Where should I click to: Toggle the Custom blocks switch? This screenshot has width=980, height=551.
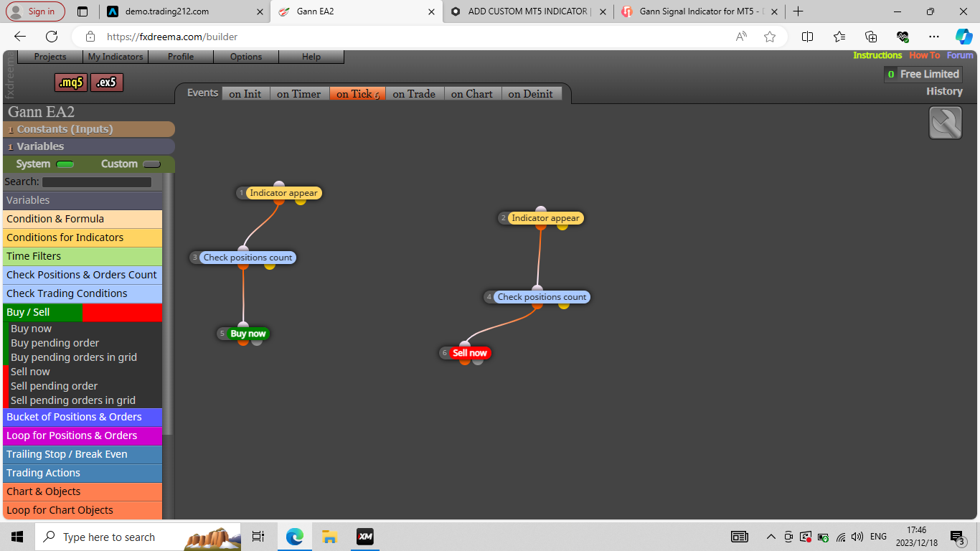(x=152, y=164)
